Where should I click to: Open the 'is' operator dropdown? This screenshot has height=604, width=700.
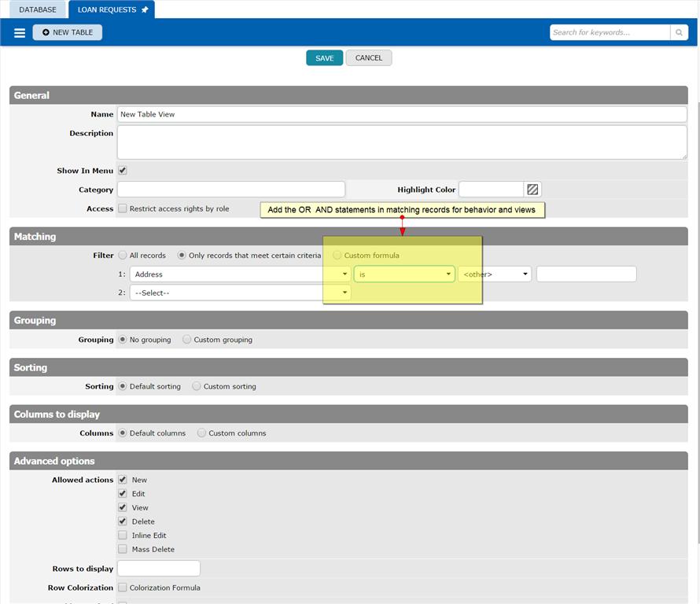coord(404,274)
